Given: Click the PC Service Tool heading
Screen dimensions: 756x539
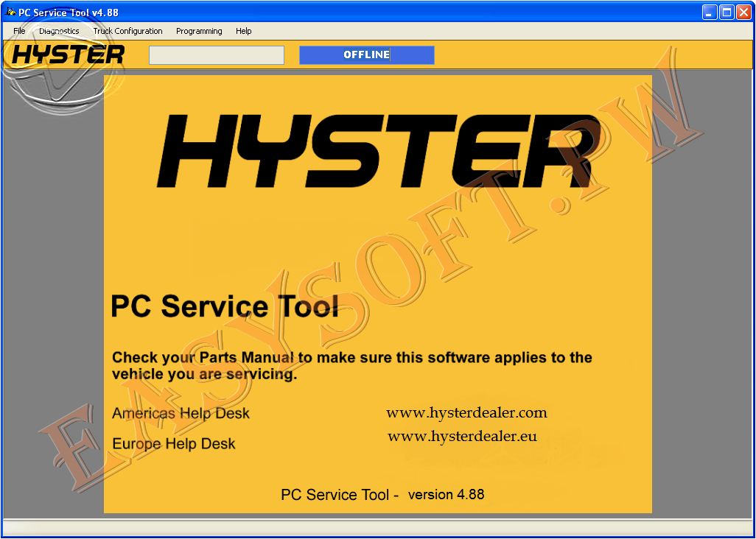Looking at the screenshot, I should point(225,306).
